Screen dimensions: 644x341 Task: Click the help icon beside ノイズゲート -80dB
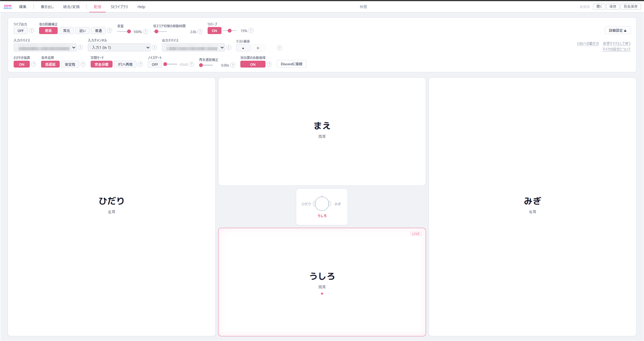click(192, 64)
